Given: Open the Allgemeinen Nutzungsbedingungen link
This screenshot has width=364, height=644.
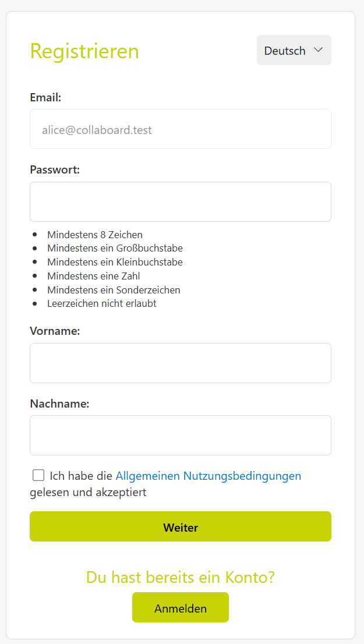Looking at the screenshot, I should 208,476.
